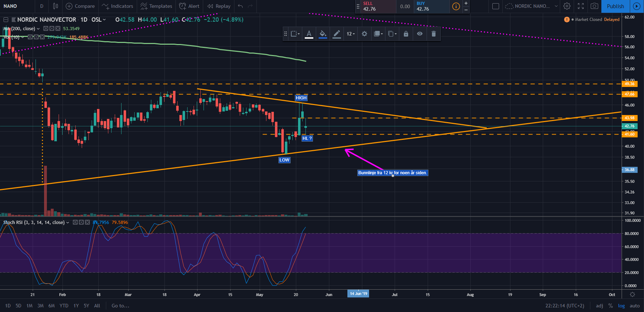Open chart settings gear in top bar
644x312 pixels.
(567, 6)
